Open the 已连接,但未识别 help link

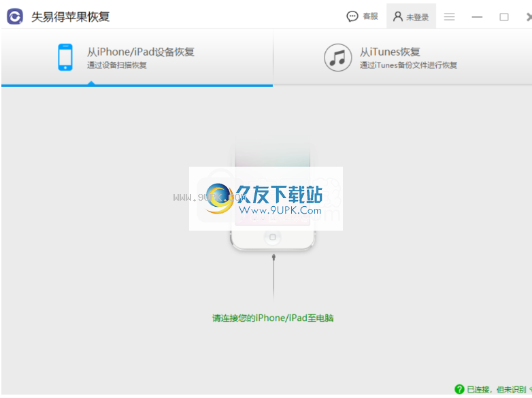point(497,390)
